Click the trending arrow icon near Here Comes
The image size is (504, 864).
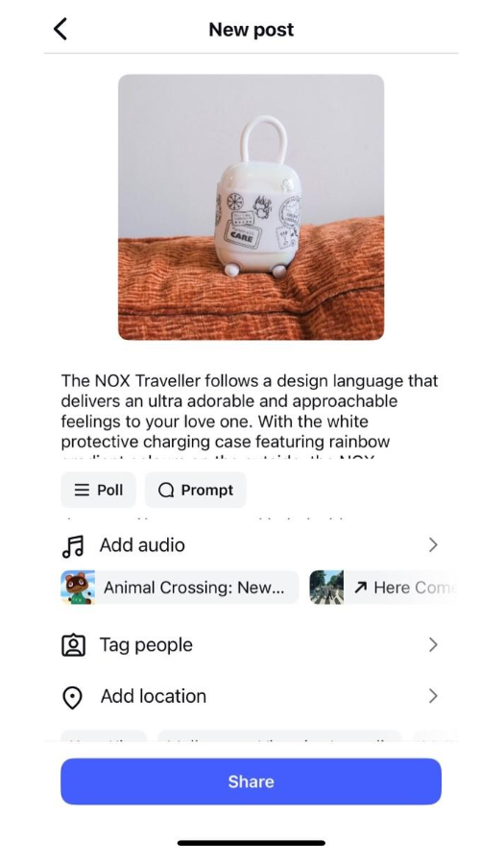361,588
